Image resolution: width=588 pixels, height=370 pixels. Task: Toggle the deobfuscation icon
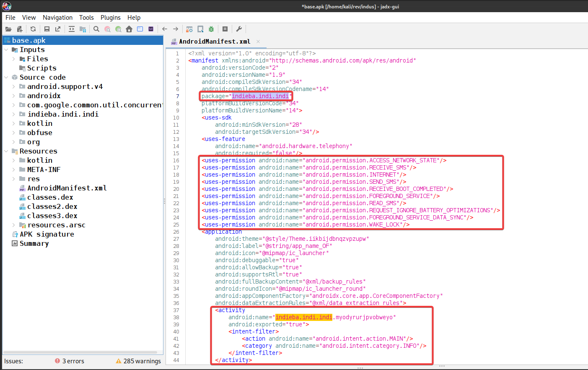(189, 29)
